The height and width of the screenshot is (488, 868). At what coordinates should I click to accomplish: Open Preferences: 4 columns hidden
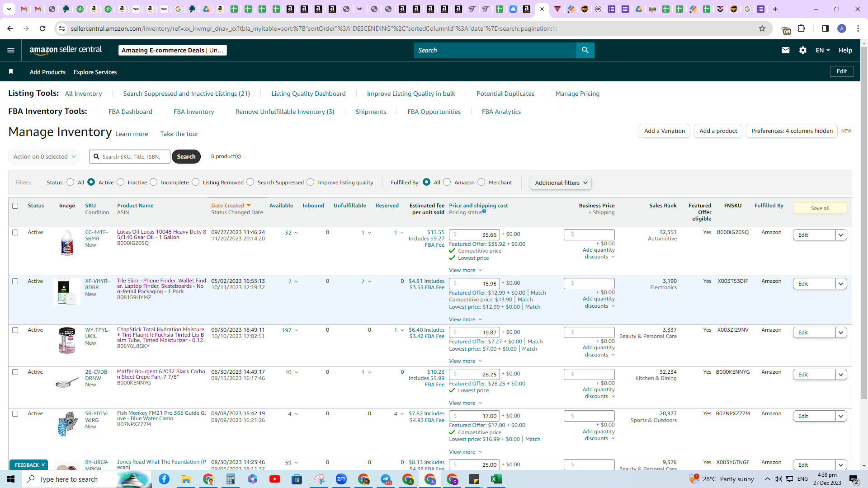(x=792, y=131)
